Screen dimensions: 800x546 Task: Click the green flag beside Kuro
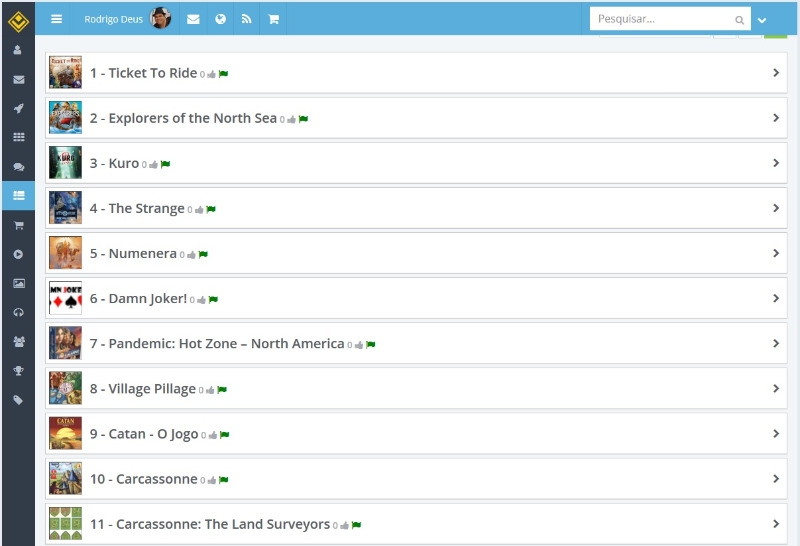click(165, 164)
